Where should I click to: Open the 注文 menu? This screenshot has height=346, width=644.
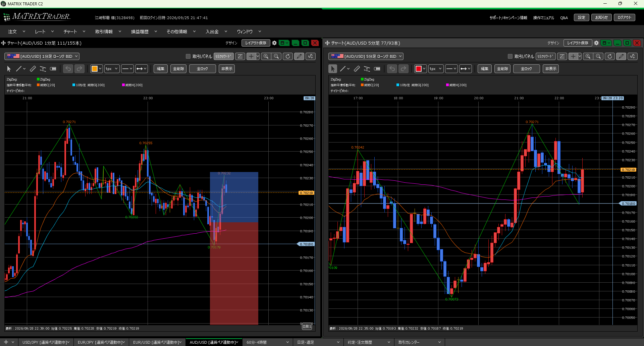pyautogui.click(x=16, y=32)
